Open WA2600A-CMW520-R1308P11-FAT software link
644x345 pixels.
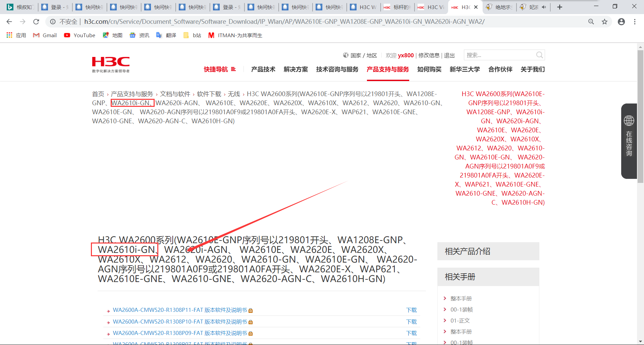click(180, 310)
